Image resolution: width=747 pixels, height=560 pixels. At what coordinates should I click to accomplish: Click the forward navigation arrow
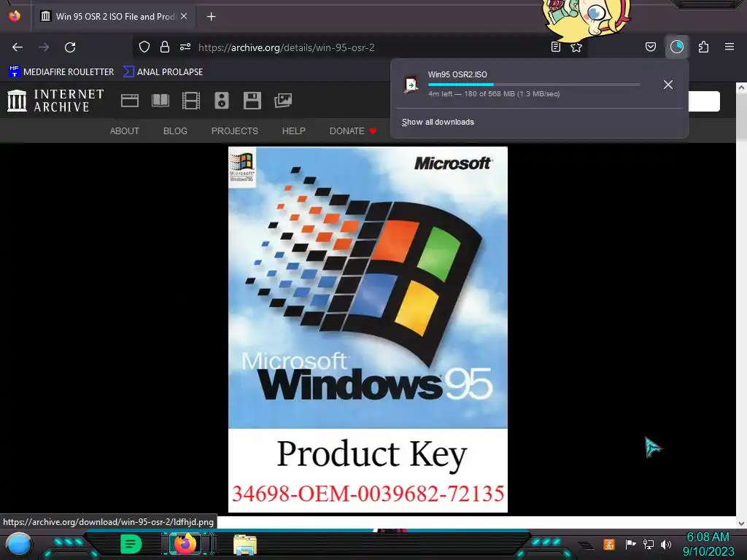click(x=44, y=47)
